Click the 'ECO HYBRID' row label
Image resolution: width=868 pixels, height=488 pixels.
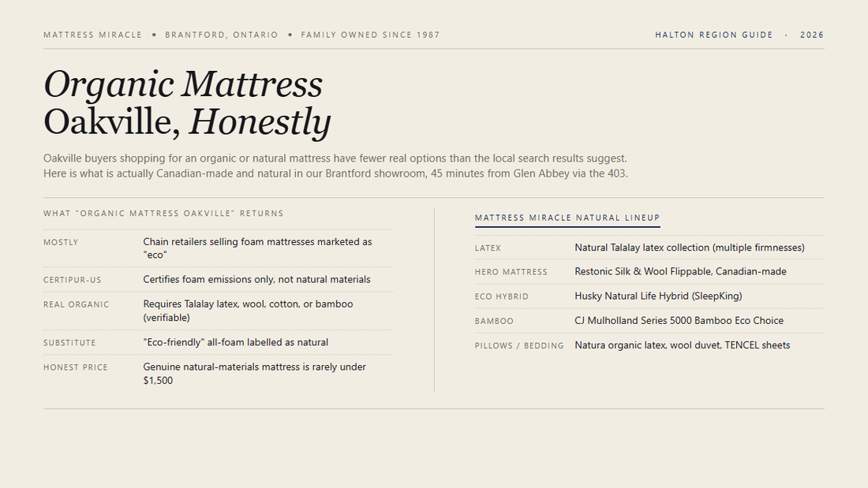pos(502,296)
